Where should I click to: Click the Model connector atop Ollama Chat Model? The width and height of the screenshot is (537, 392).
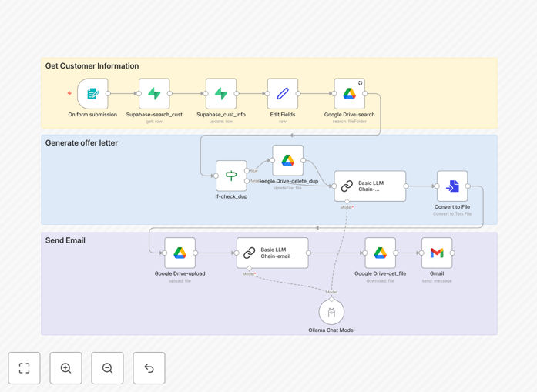[x=331, y=300]
